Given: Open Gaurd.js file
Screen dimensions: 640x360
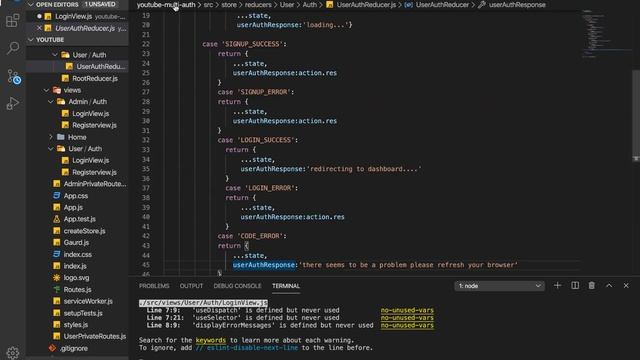Looking at the screenshot, I should pos(76,242).
